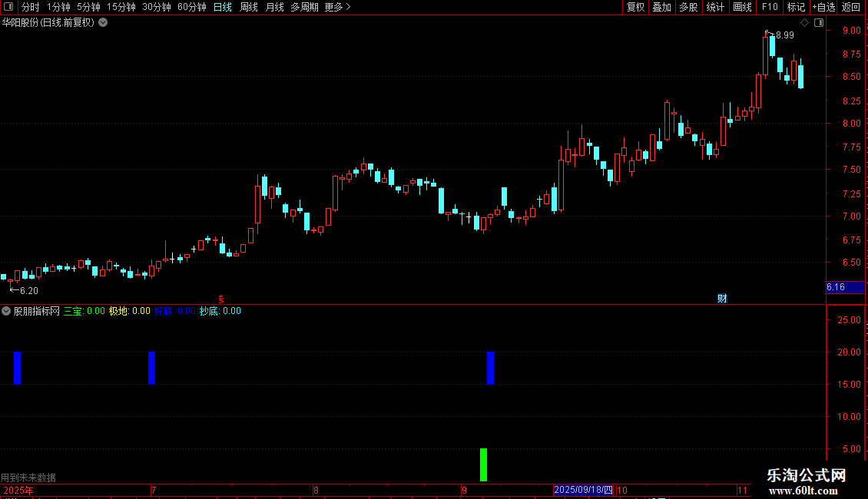
Task: Open the 多股 multi-stock view
Action: 689,7
